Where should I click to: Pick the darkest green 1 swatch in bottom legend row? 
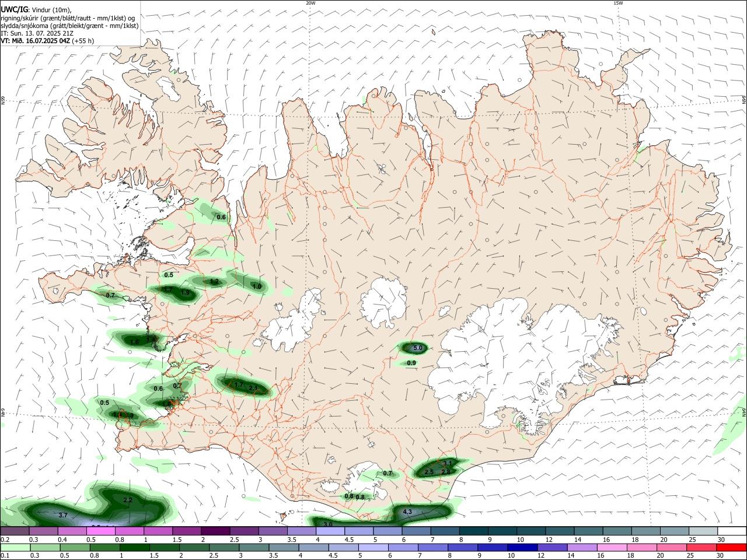[134, 548]
